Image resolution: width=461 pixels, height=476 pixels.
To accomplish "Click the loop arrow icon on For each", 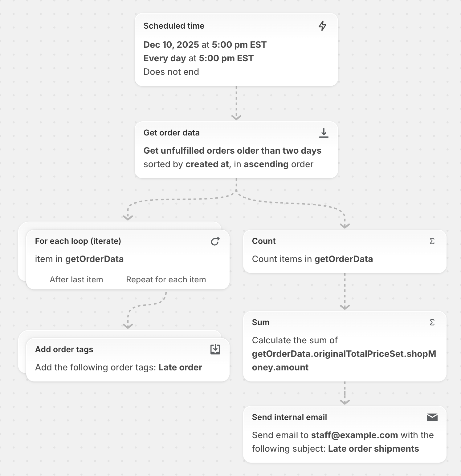I will pos(215,241).
